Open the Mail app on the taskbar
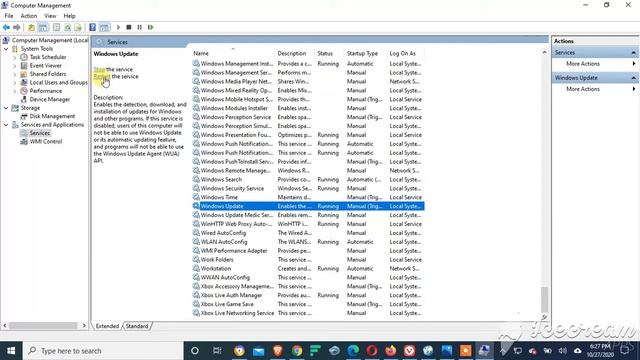The width and height of the screenshot is (640, 360). pyautogui.click(x=258, y=351)
